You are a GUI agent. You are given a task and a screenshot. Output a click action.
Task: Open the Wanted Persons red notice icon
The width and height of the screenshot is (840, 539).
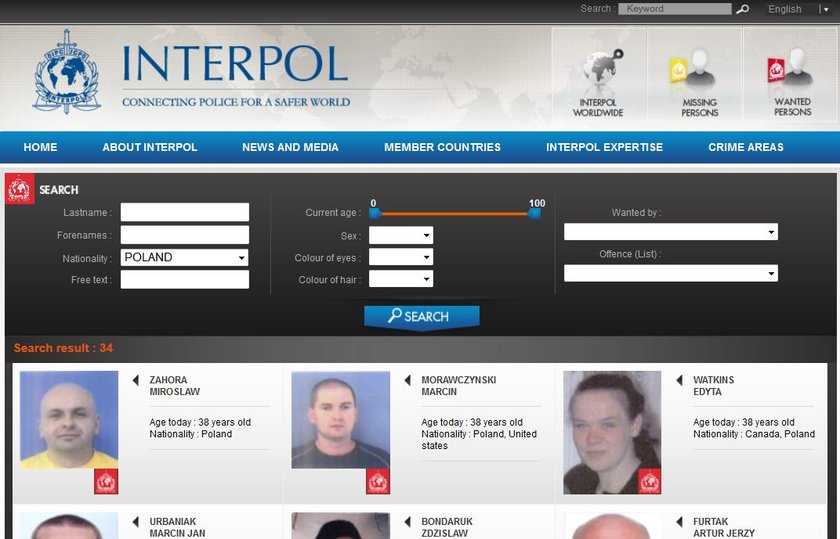coord(790,68)
